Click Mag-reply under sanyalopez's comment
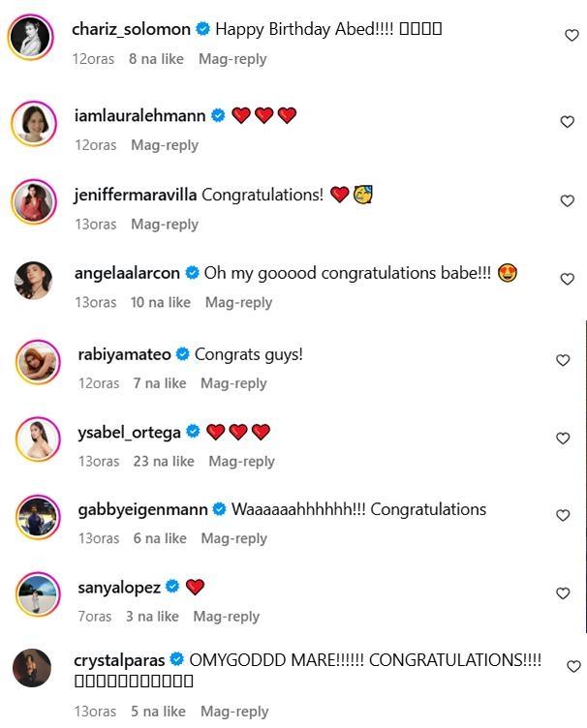587x728 pixels. (227, 616)
